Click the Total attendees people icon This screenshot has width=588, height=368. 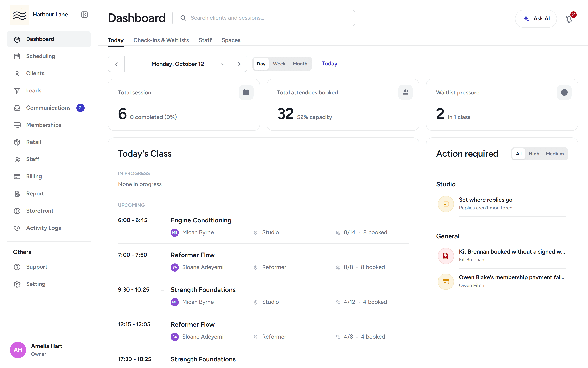coord(405,92)
